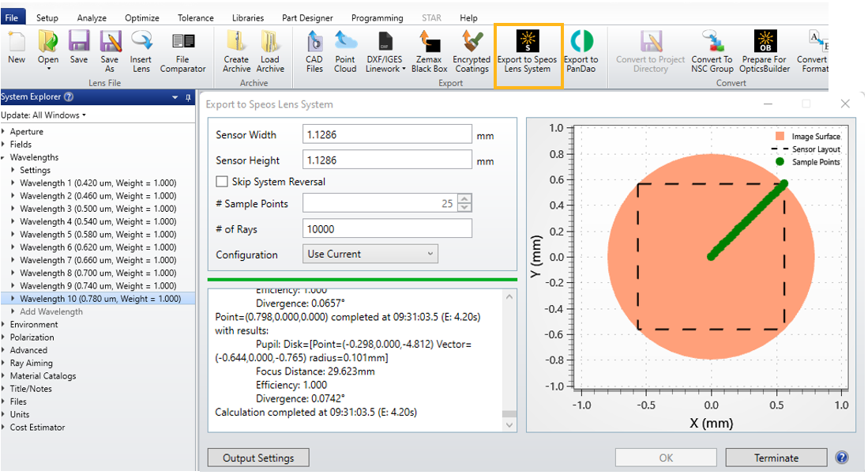868x475 pixels.
Task: Open the Configuration dropdown
Action: point(370,254)
